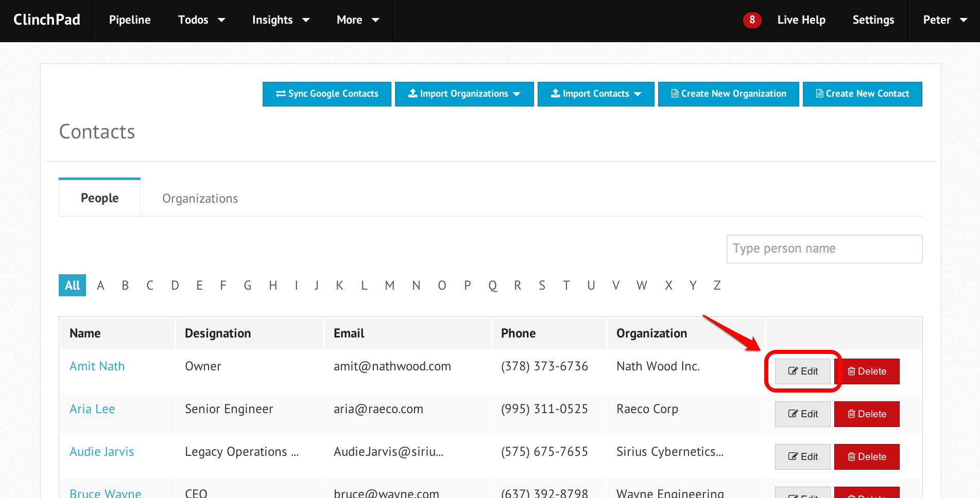Filter contacts by letter M

click(x=390, y=286)
